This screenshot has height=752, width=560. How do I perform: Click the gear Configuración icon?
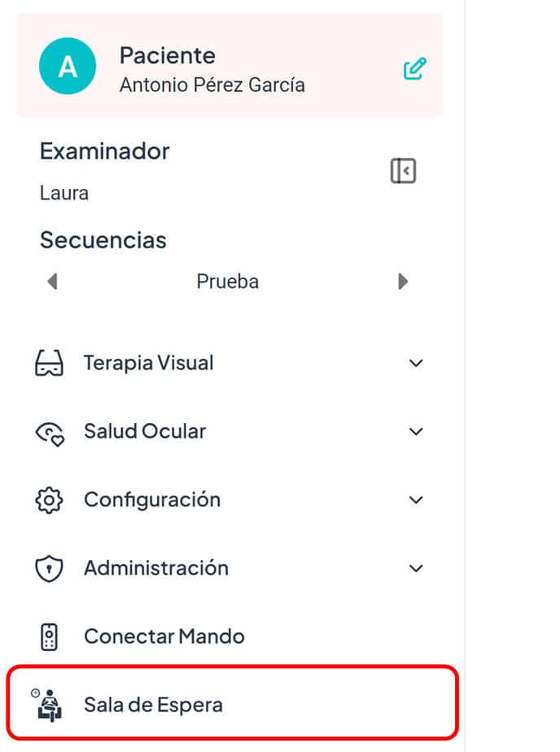49,501
